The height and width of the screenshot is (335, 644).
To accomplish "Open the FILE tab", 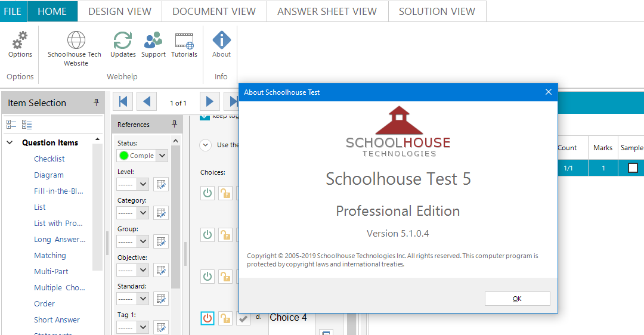I will tap(13, 11).
